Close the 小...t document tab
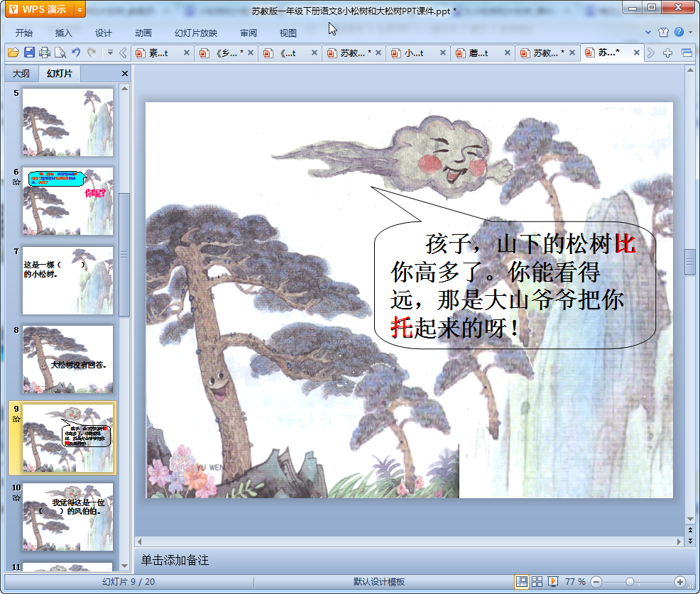The image size is (700, 594). pos(443,53)
